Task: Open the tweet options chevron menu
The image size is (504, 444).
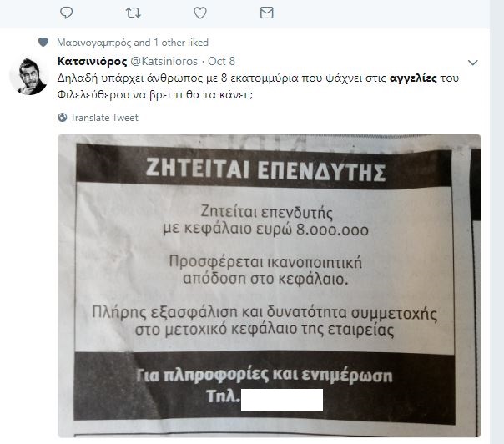Action: pyautogui.click(x=473, y=63)
